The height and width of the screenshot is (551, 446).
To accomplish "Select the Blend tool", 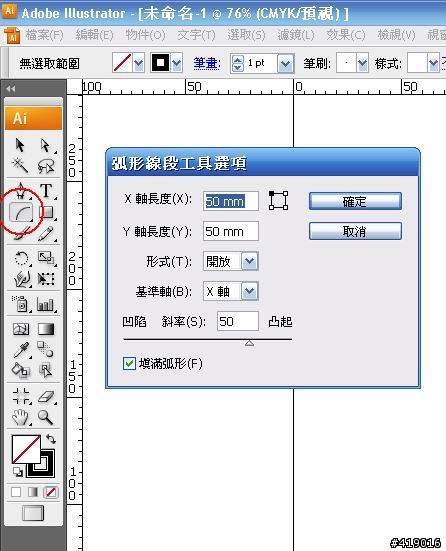I will click(46, 349).
